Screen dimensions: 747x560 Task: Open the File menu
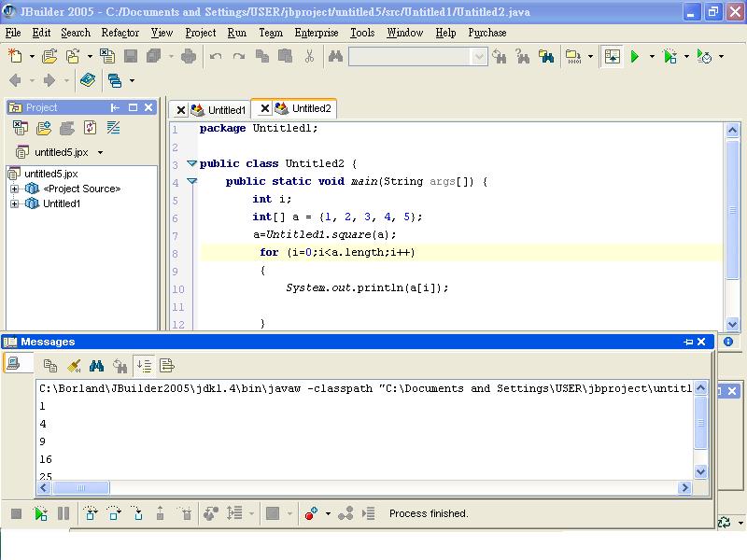[x=13, y=33]
